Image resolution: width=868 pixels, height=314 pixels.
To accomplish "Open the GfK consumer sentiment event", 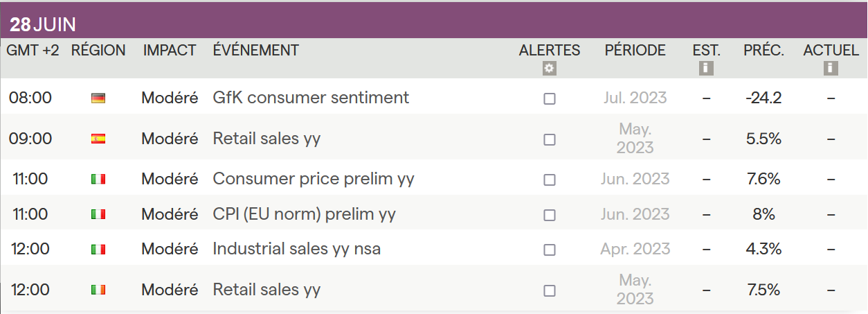I will point(311,98).
